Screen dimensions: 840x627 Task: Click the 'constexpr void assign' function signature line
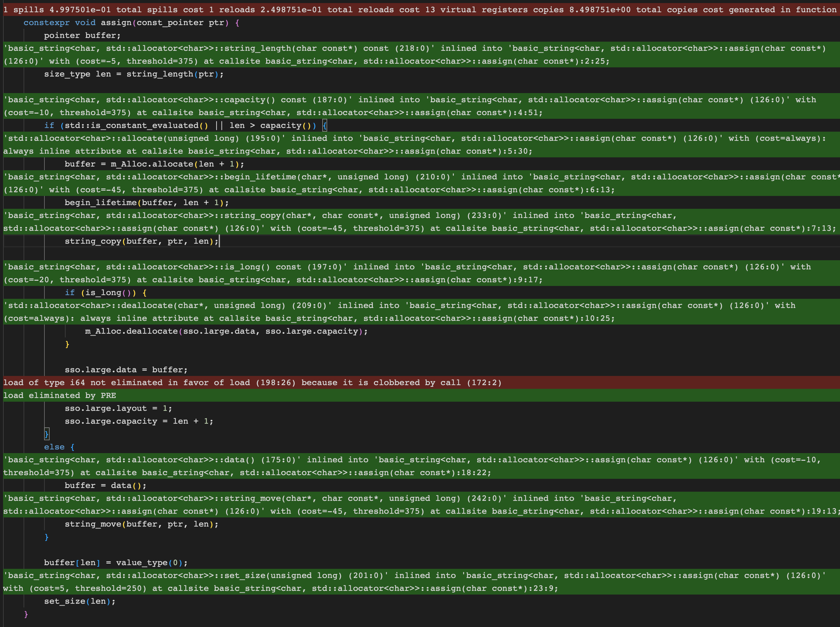coord(131,22)
